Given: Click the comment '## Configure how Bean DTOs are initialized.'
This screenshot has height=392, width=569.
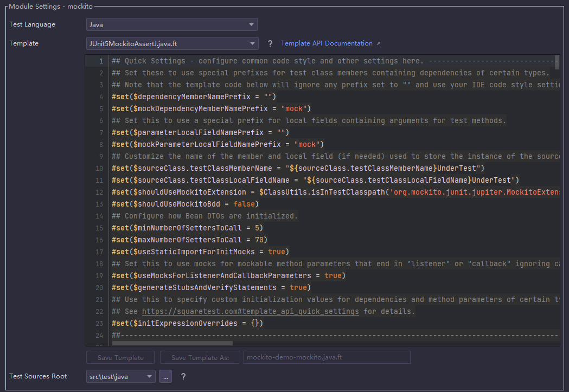Looking at the screenshot, I should coord(204,216).
